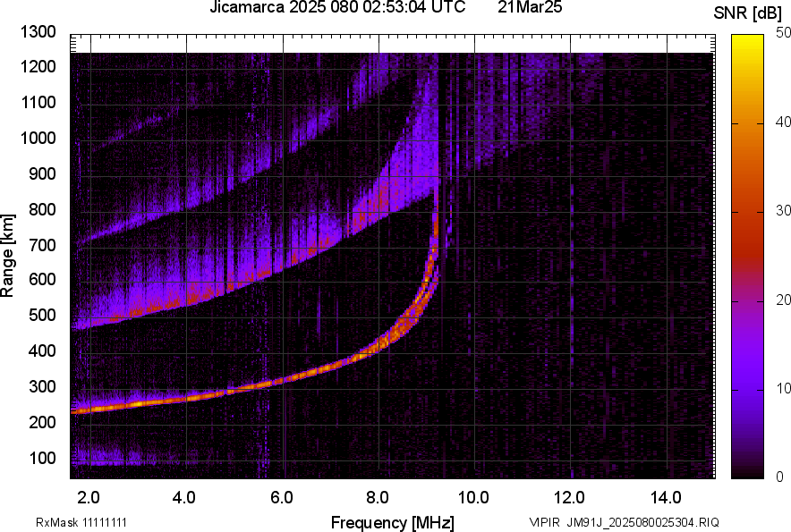Image resolution: width=791 pixels, height=532 pixels.
Task: Click the Frequency [MHz] axis label
Action: (x=392, y=522)
